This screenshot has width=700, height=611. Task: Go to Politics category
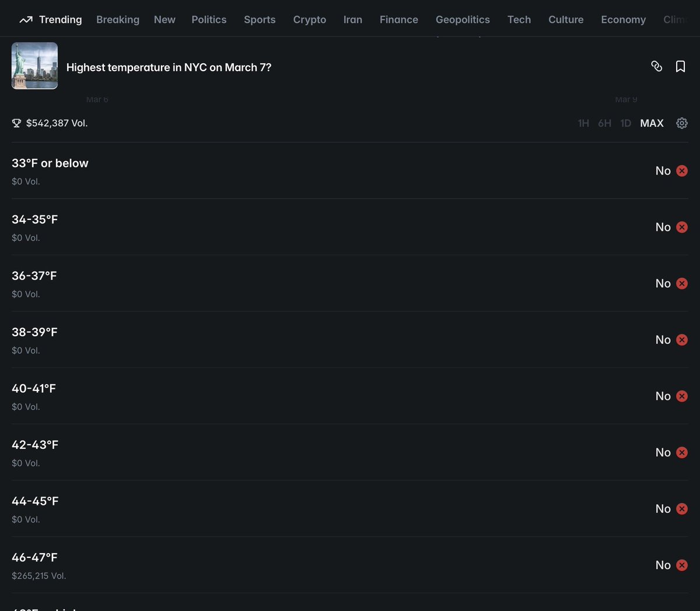click(x=209, y=19)
